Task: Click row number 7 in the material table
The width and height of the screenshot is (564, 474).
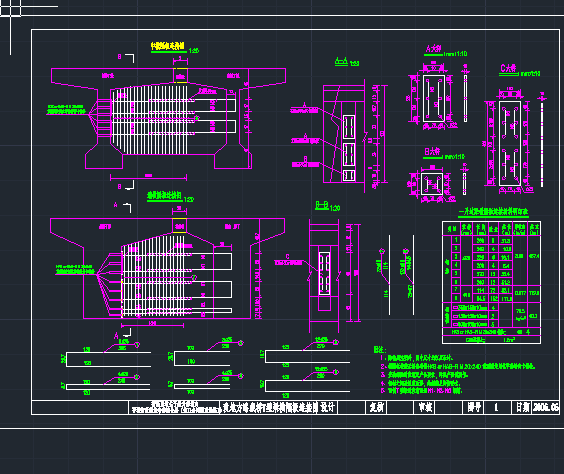Action: click(x=456, y=290)
